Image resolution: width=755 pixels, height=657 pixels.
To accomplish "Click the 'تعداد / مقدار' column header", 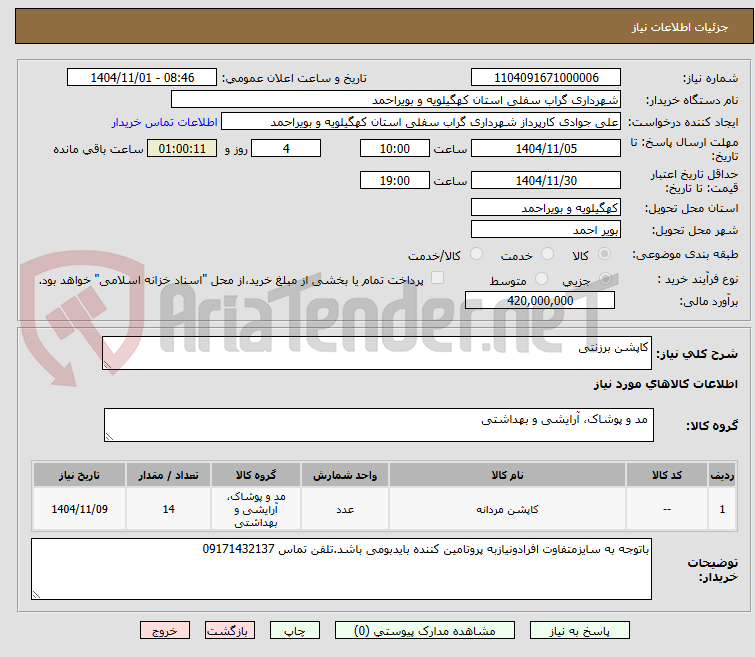I will pos(169,475).
